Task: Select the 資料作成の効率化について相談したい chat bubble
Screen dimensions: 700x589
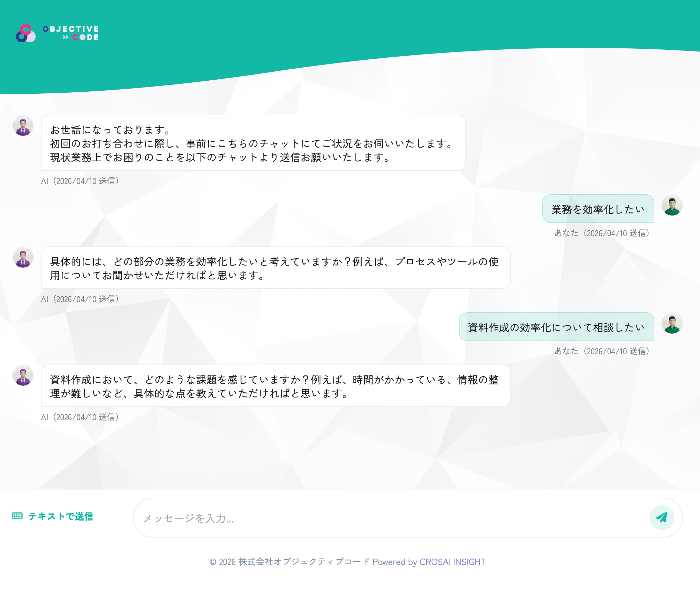Action: tap(556, 326)
